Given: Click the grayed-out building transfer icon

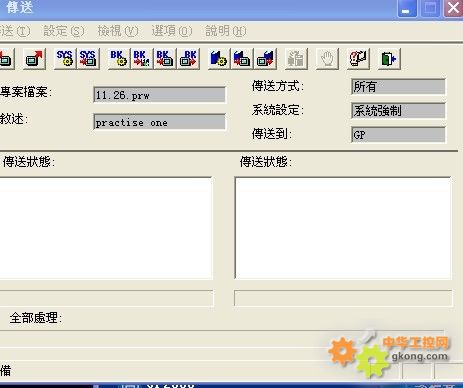Looking at the screenshot, I should 296,59.
